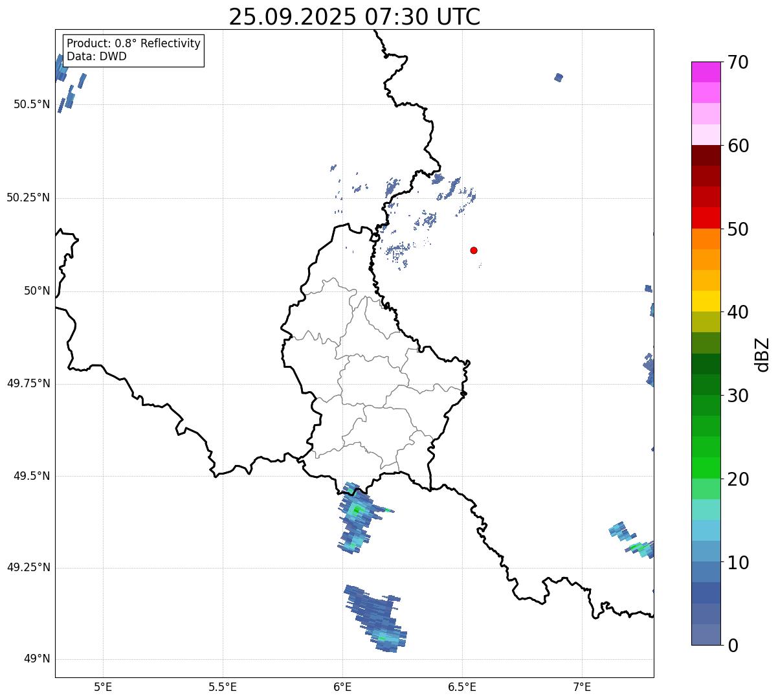Click the plot title "25.09.2025 07:30 UTC"
This screenshot has height=700, width=778.
[354, 16]
